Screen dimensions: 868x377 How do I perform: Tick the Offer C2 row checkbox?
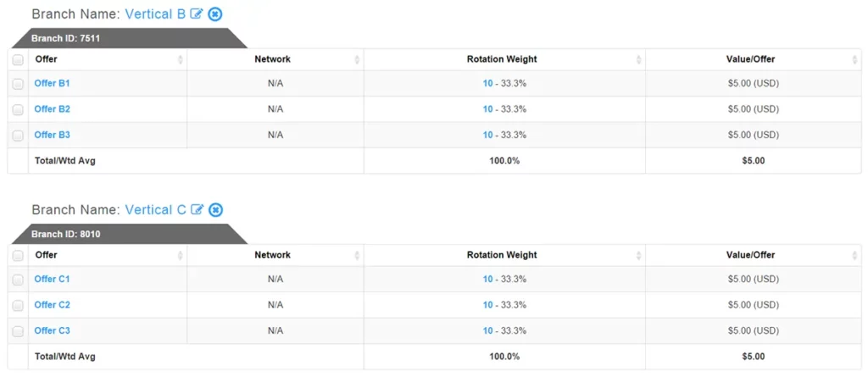click(18, 305)
